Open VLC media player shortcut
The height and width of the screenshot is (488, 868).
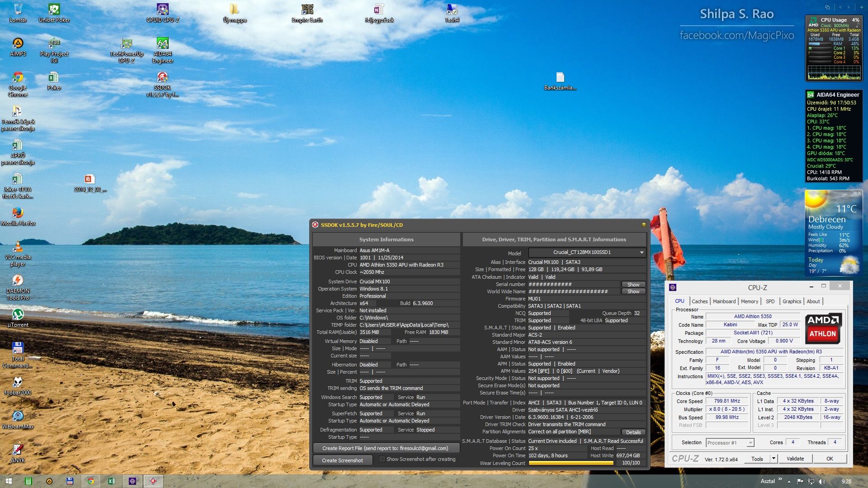18,253
